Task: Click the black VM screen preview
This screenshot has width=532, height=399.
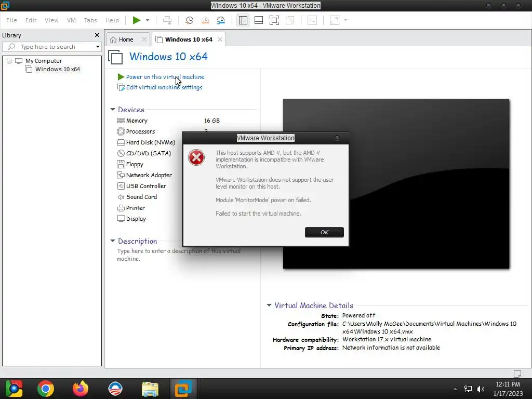Action: click(396, 184)
